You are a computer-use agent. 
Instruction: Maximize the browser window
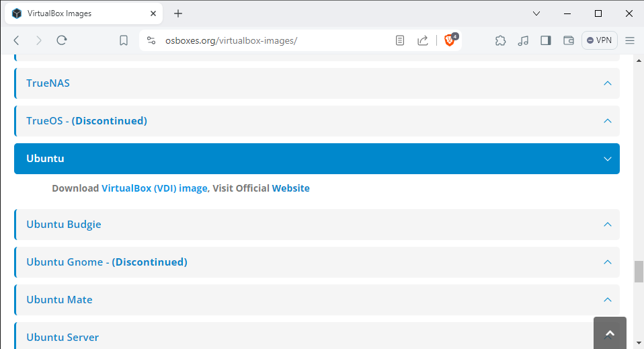tap(598, 13)
